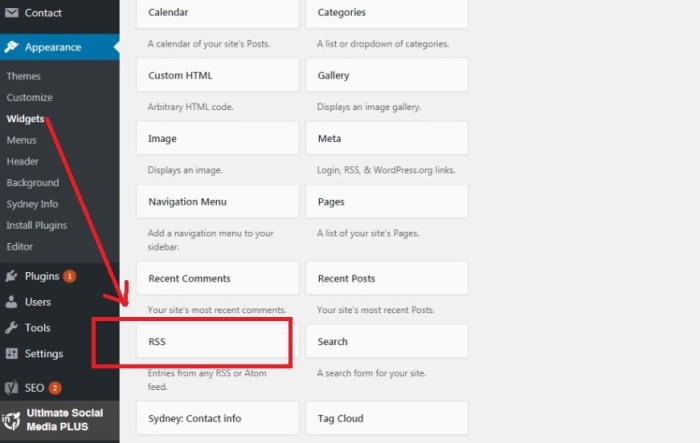
Task: Expand the Recent Comments widget
Action: 218,278
